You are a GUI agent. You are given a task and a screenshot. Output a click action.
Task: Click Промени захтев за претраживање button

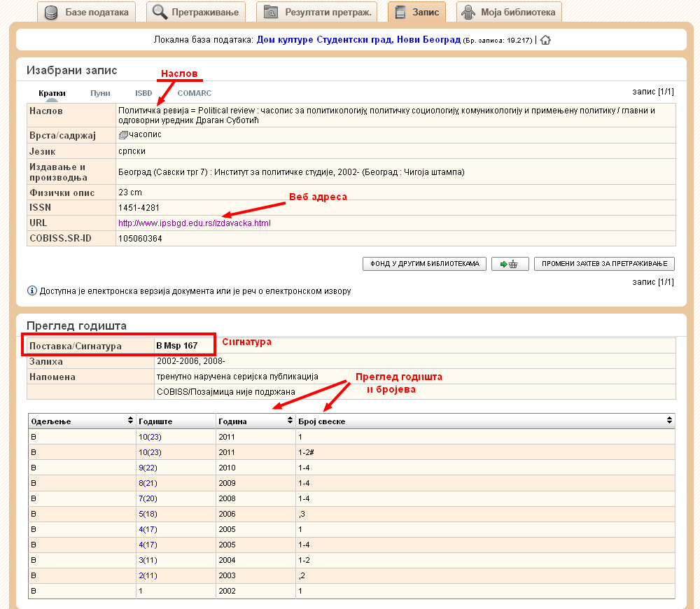pos(604,264)
